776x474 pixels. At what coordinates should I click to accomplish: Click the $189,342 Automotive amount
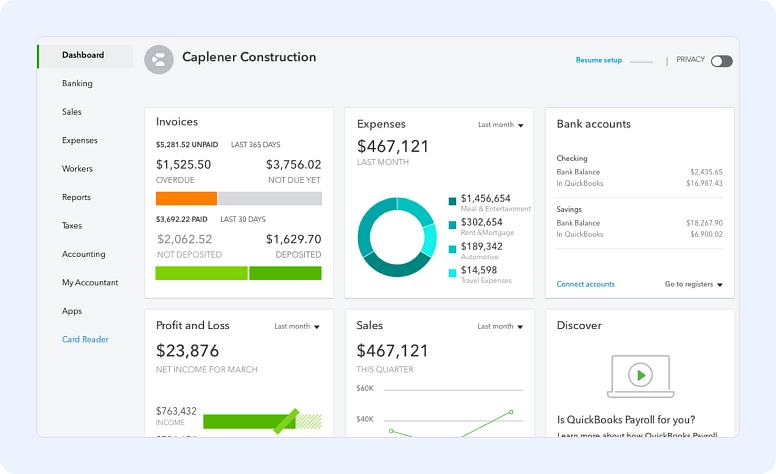pos(482,246)
